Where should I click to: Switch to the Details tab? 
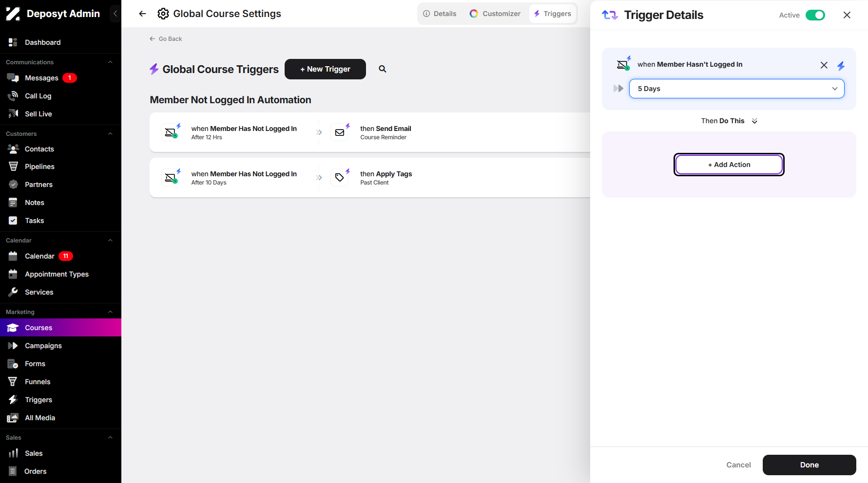(x=440, y=14)
